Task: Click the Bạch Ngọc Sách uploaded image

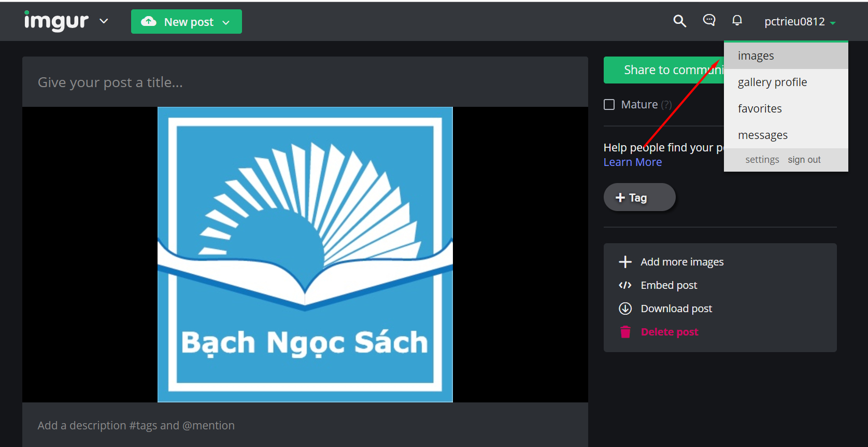Action: 305,254
